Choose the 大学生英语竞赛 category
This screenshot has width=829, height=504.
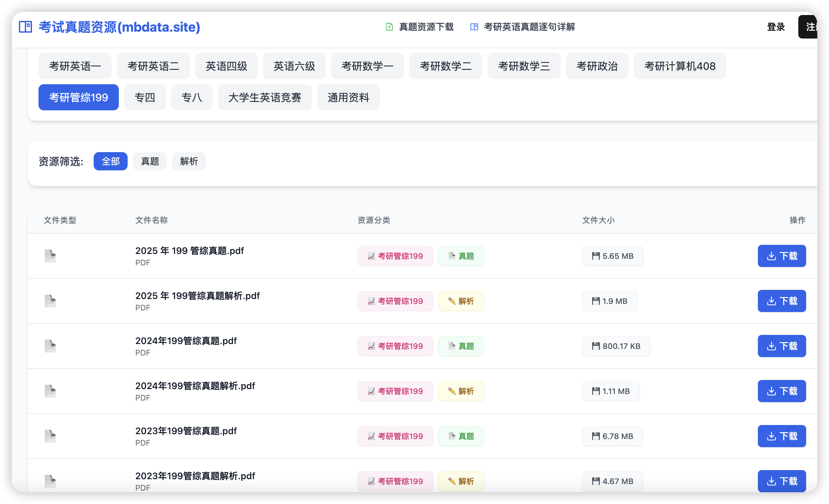[264, 98]
